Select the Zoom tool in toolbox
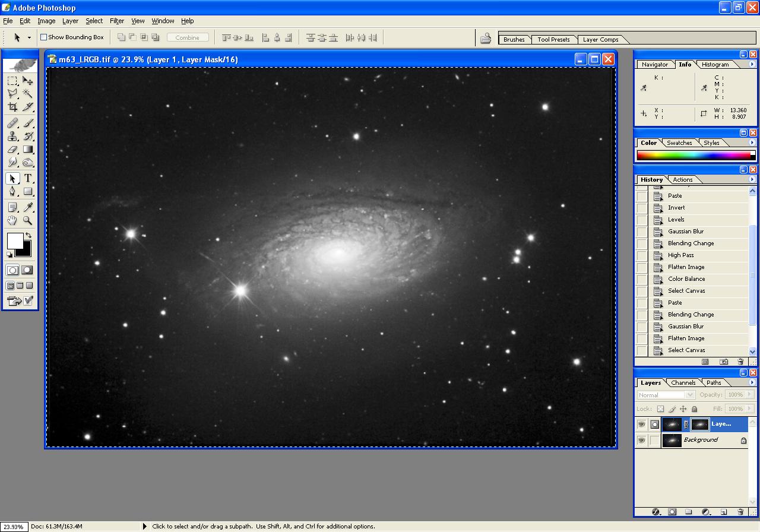 (28, 221)
